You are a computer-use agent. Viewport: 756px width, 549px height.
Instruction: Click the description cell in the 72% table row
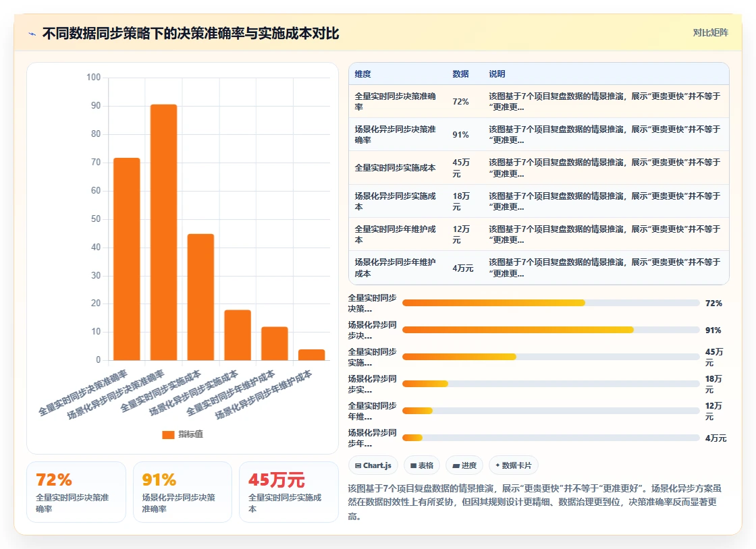click(x=605, y=102)
